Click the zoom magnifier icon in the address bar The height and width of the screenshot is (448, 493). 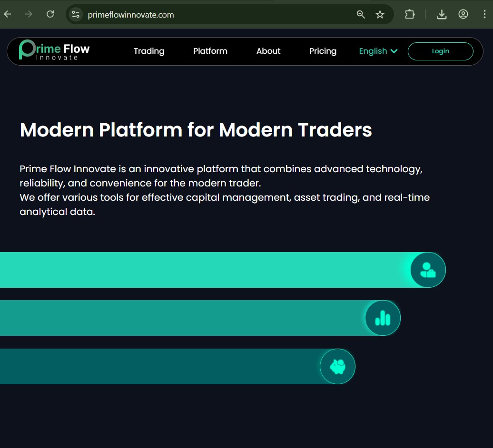pyautogui.click(x=361, y=14)
